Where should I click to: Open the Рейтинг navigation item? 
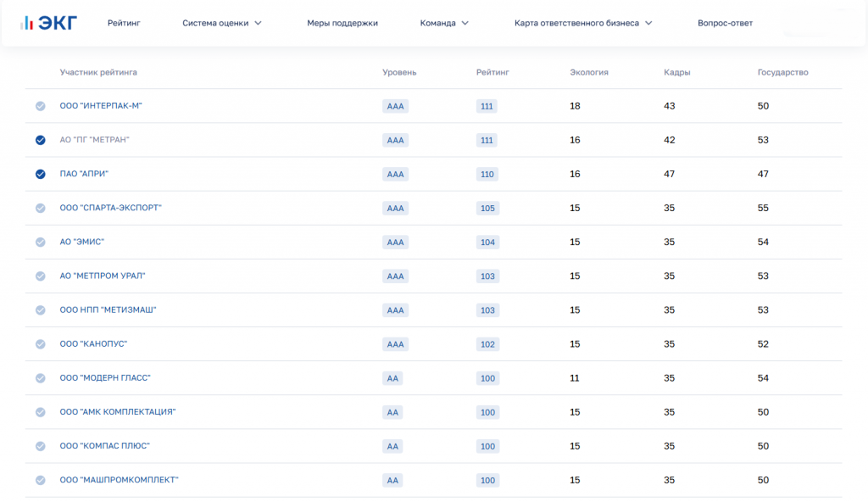124,23
